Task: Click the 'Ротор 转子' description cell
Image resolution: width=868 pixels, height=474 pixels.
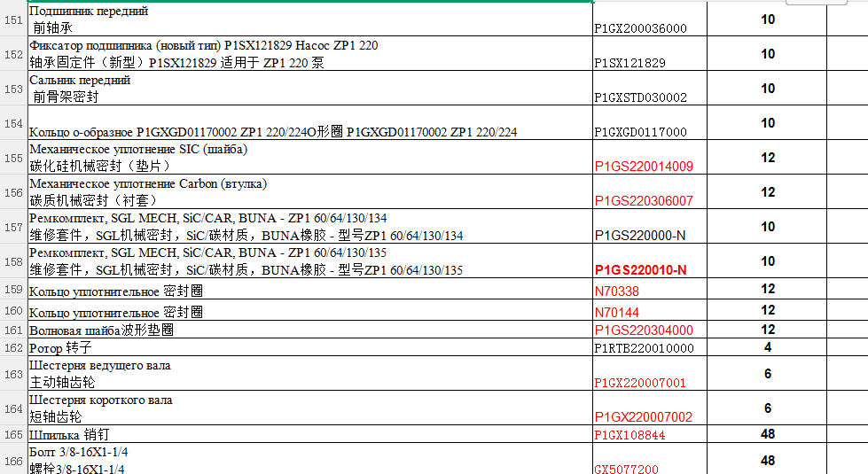Action: pyautogui.click(x=310, y=348)
